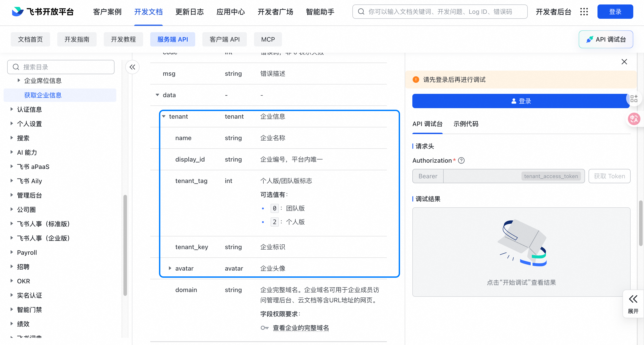Click the Authorization help question-mark icon
The height and width of the screenshot is (345, 644).
(x=461, y=160)
